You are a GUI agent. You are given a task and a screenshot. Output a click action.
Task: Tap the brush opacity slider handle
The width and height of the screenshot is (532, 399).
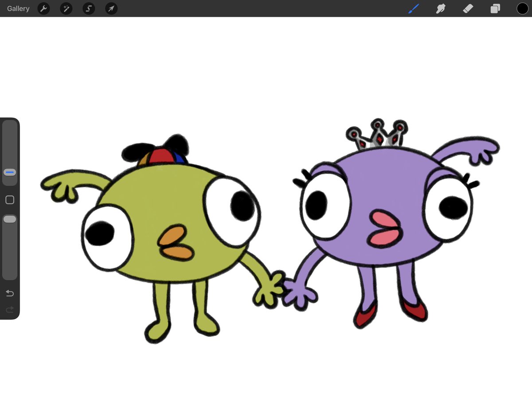(10, 219)
